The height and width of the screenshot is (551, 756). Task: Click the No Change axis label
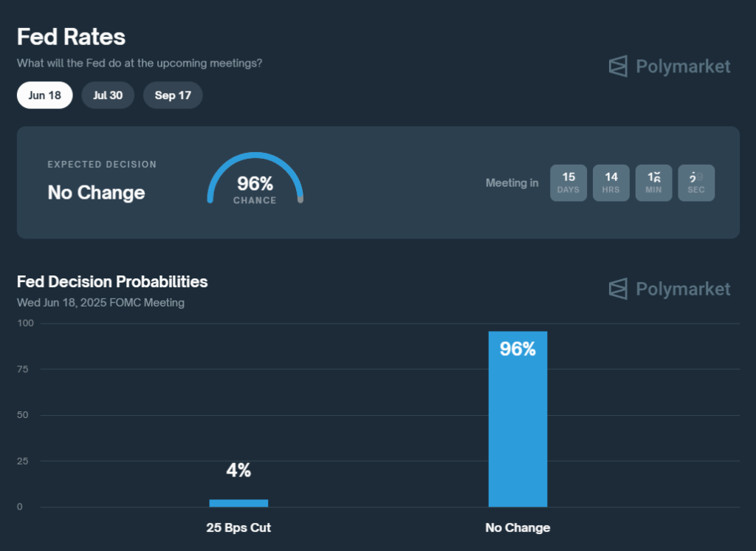click(518, 527)
